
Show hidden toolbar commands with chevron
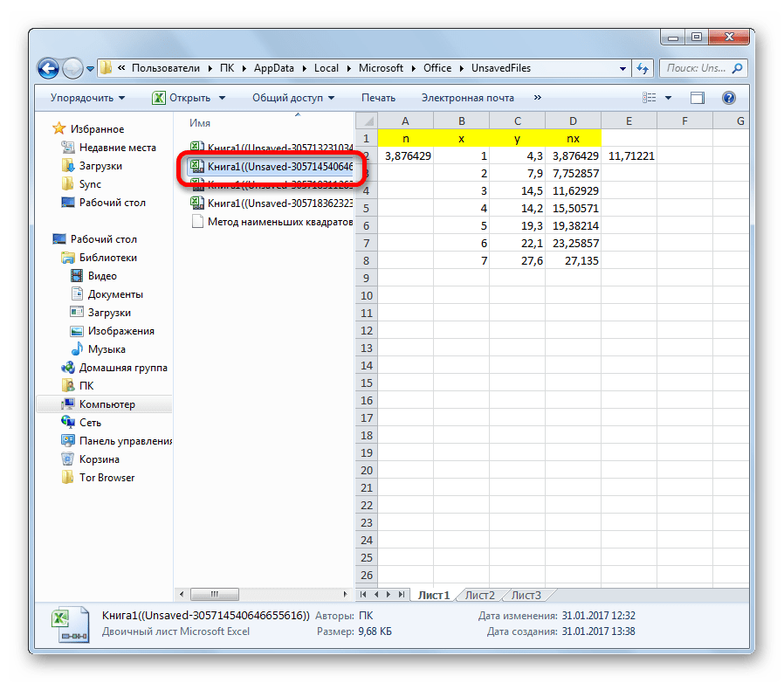click(x=537, y=98)
